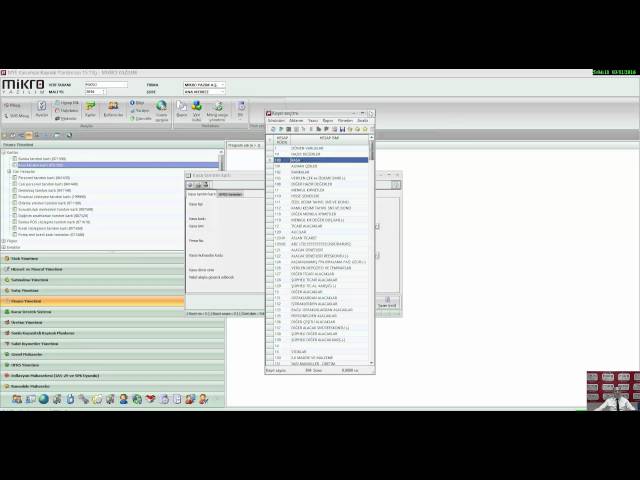Open the Hatırlatıcı reminder item
The width and height of the screenshot is (640, 480).
click(x=67, y=111)
